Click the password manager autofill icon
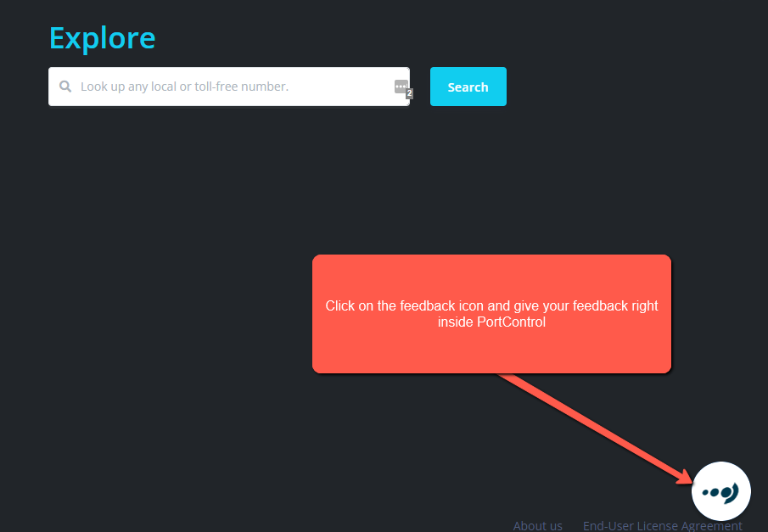768x532 pixels. pos(401,87)
